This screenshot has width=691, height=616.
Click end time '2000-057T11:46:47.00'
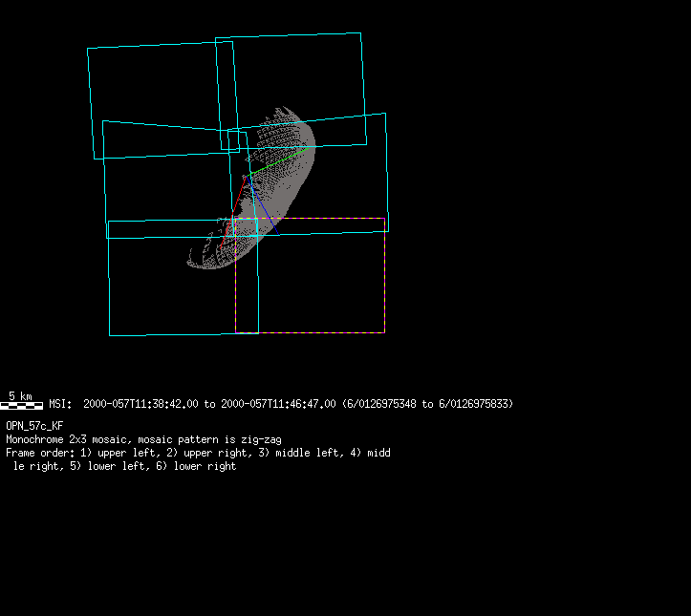278,404
